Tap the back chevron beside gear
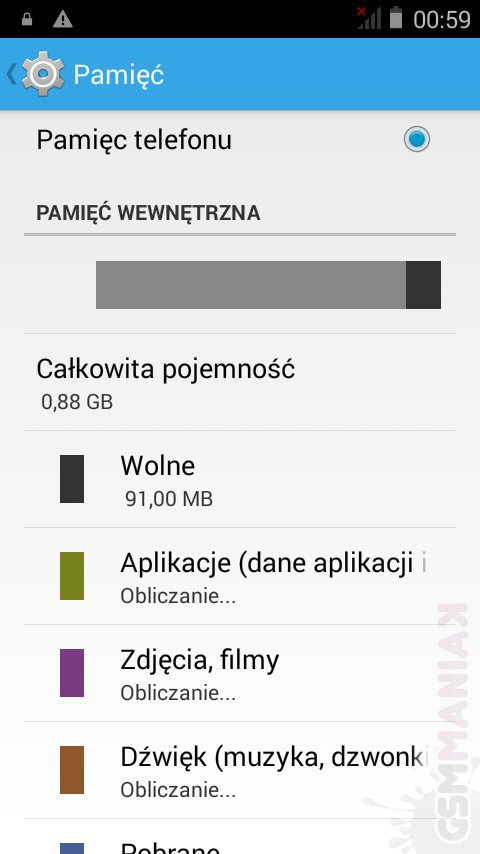The height and width of the screenshot is (854, 480). [11, 74]
